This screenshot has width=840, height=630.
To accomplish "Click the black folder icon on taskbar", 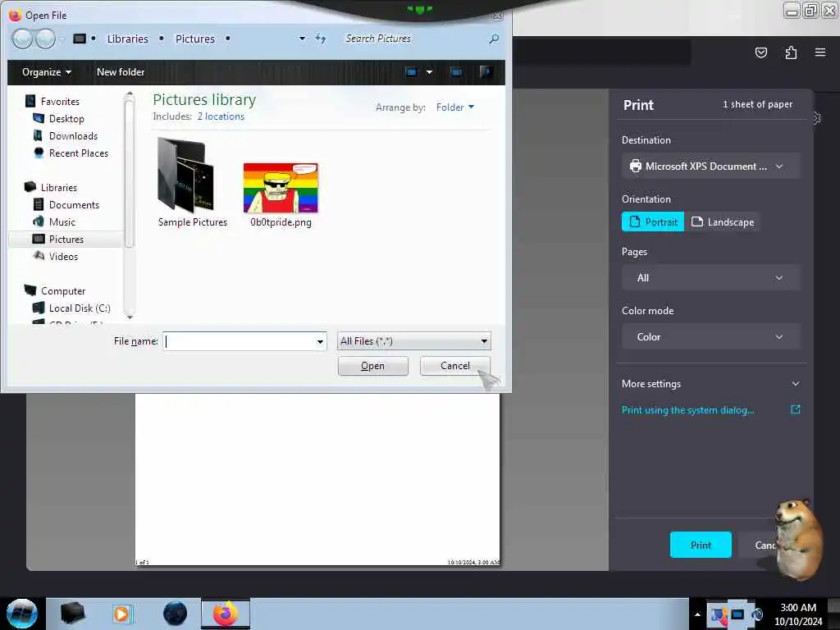I will click(x=72, y=614).
